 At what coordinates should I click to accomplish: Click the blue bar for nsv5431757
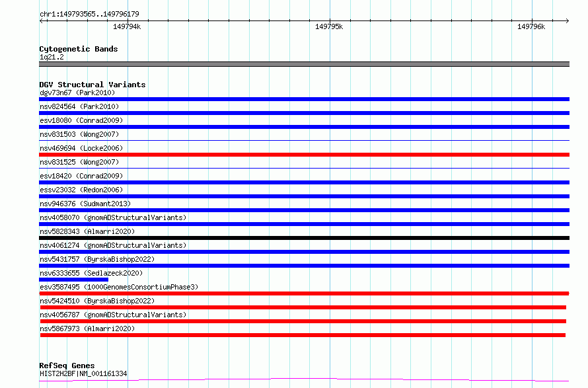(304, 266)
